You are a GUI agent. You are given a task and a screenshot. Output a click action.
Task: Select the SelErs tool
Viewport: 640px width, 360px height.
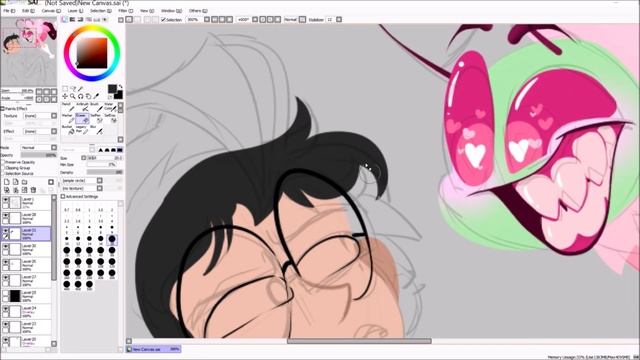tap(110, 118)
